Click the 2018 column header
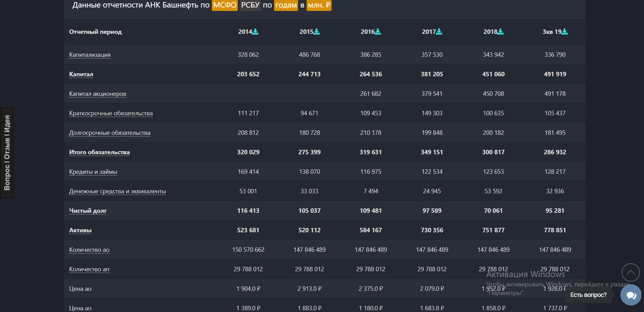644x312 pixels. pos(491,32)
